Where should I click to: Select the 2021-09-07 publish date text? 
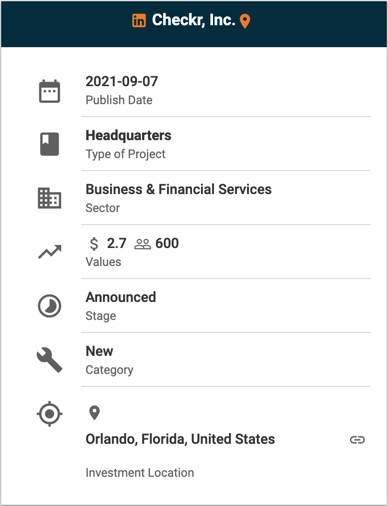122,81
